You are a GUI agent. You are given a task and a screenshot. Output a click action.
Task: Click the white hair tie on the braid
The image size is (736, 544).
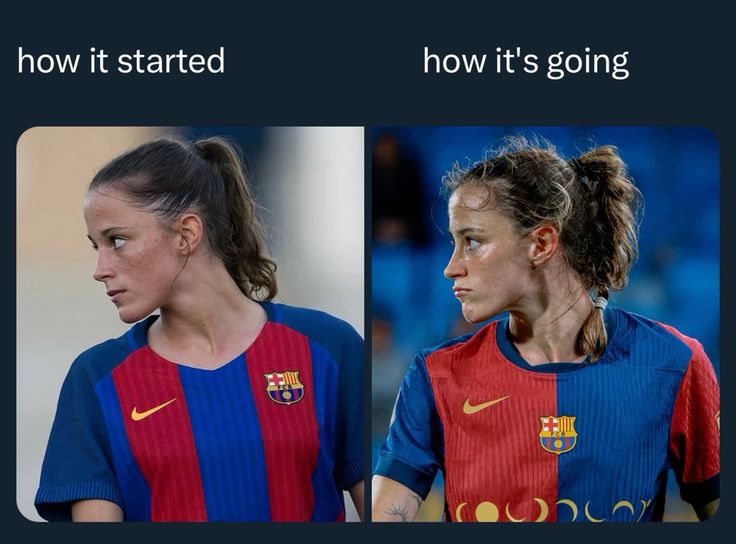click(600, 303)
